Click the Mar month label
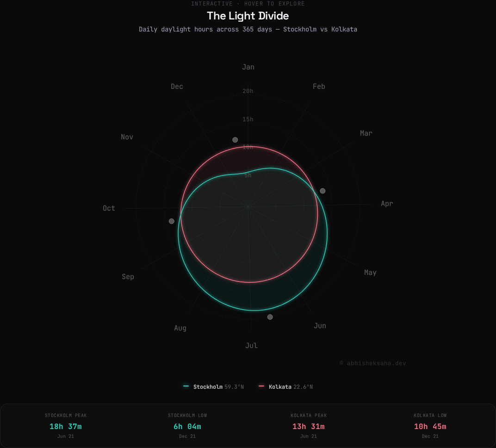Image resolution: width=496 pixels, height=448 pixels. pyautogui.click(x=366, y=133)
